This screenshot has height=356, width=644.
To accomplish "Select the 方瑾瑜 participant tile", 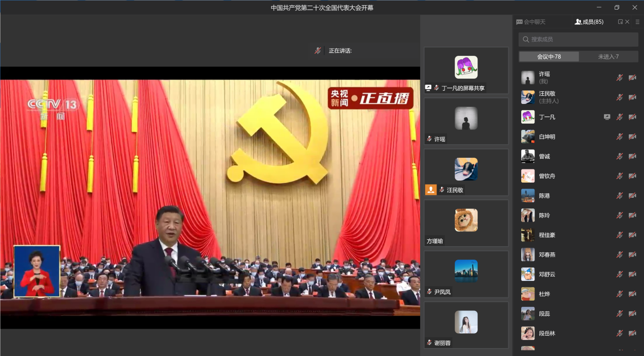I will click(x=466, y=223).
